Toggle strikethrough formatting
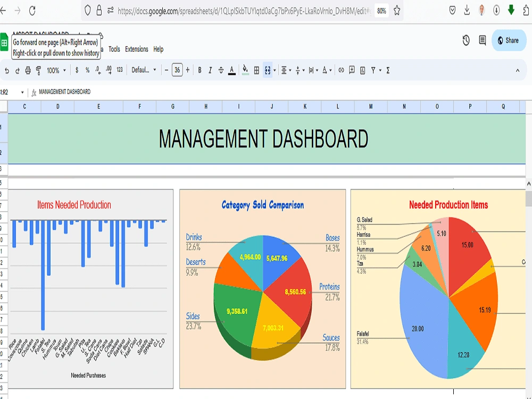The image size is (532, 399). 221,70
